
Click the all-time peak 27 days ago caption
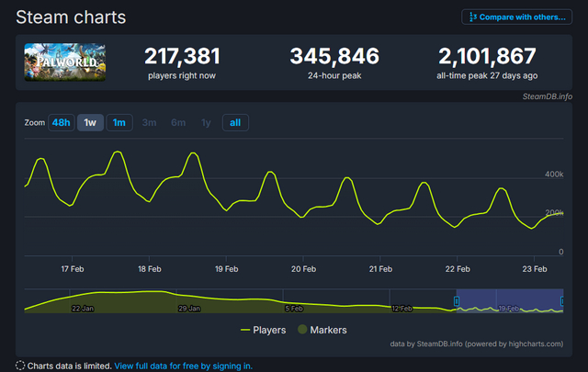coord(487,75)
